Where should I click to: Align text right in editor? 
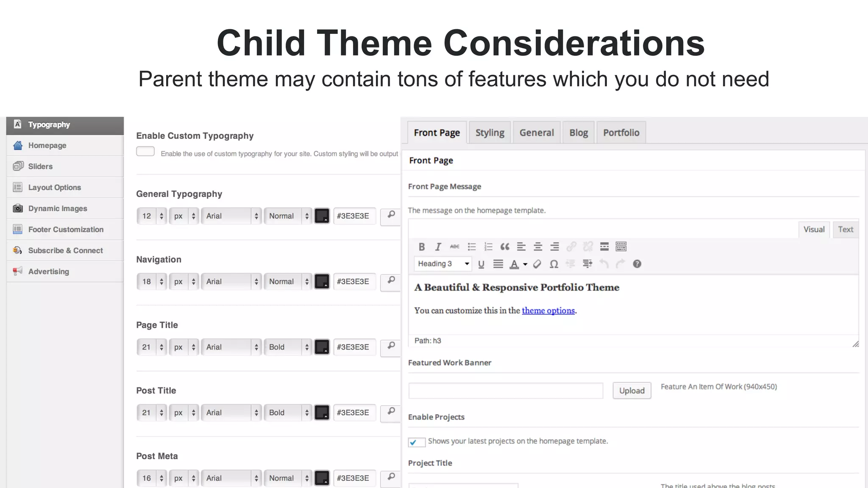coord(554,247)
